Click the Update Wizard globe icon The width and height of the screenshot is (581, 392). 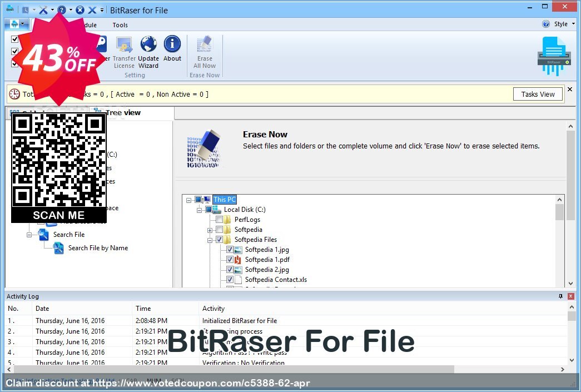click(x=148, y=44)
